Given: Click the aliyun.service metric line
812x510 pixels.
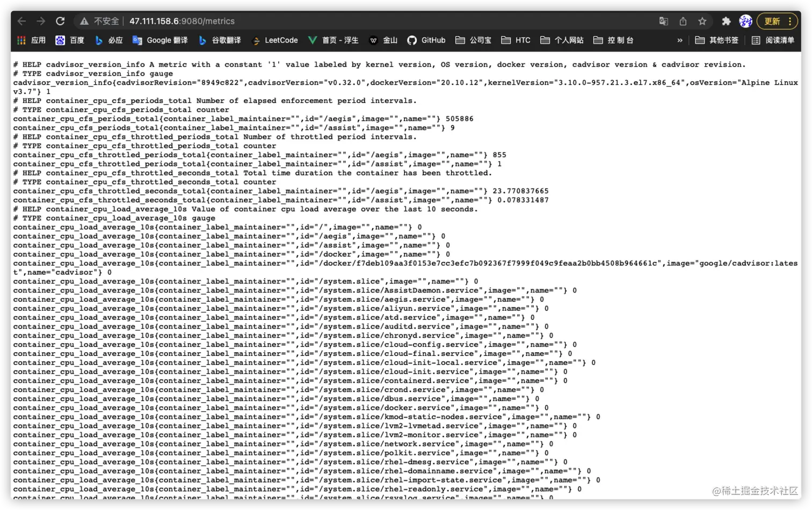Looking at the screenshot, I should pyautogui.click(x=281, y=309).
